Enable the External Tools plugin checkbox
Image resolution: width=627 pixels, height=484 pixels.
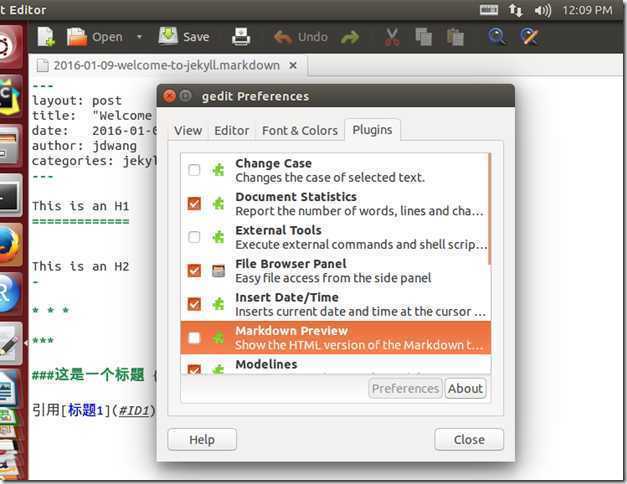pyautogui.click(x=194, y=237)
